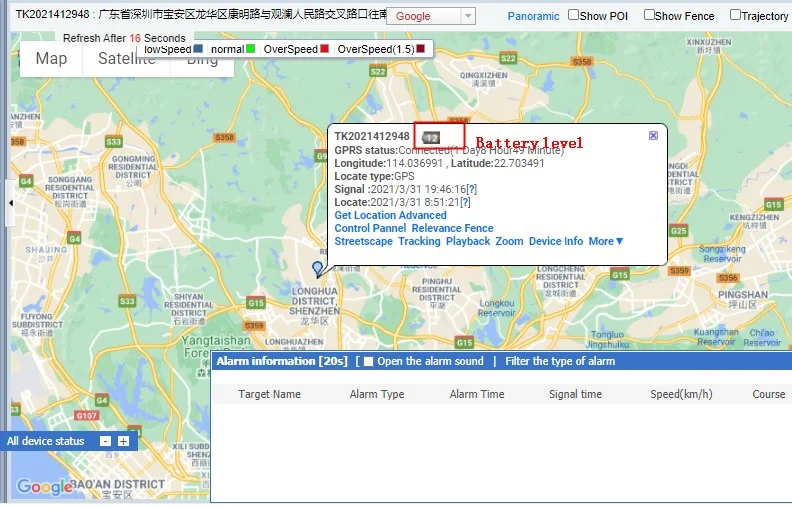Enable the Show POI checkbox

coord(573,15)
